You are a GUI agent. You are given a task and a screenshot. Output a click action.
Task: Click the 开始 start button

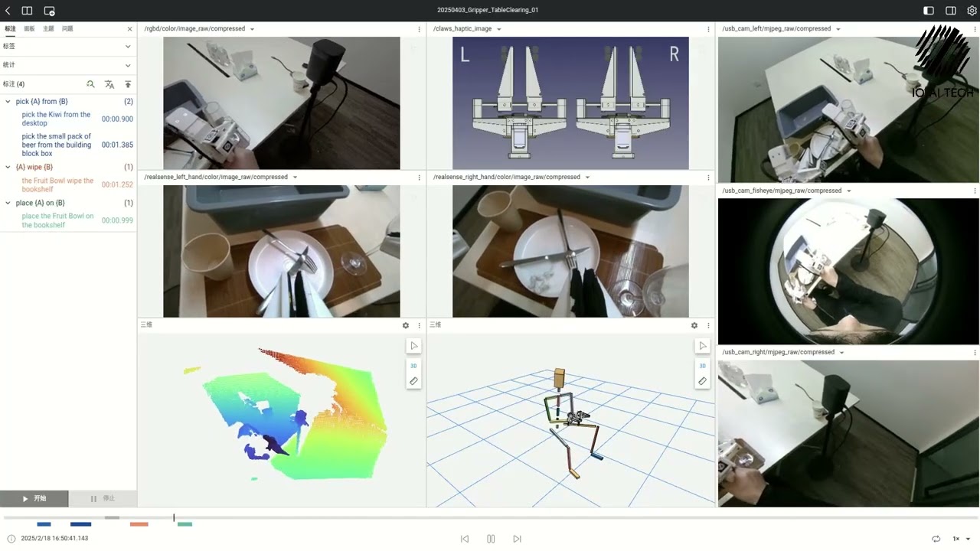pyautogui.click(x=34, y=498)
